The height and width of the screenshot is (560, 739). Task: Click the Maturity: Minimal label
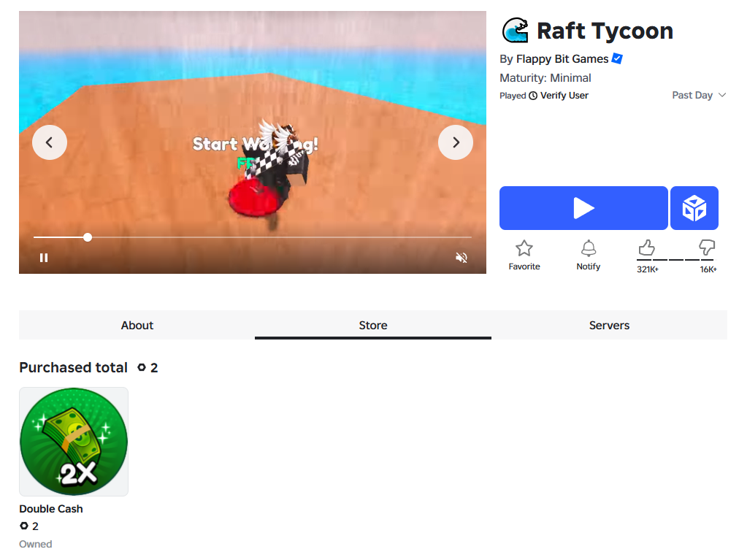pyautogui.click(x=545, y=78)
